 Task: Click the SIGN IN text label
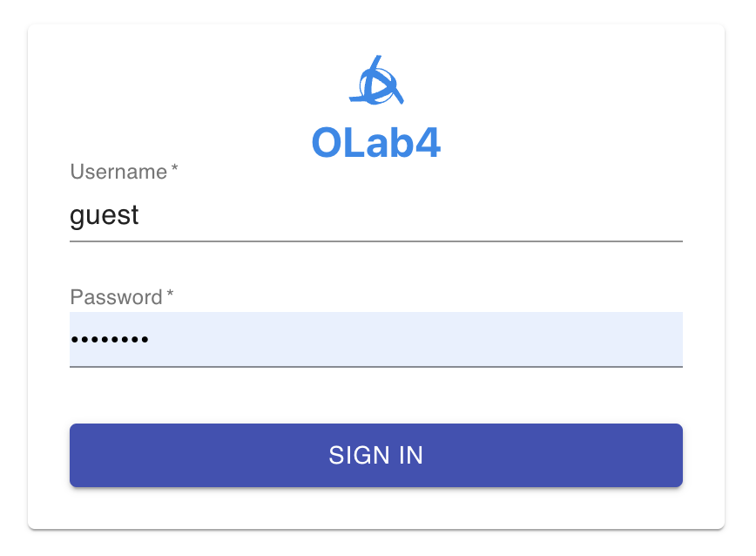[x=376, y=455]
